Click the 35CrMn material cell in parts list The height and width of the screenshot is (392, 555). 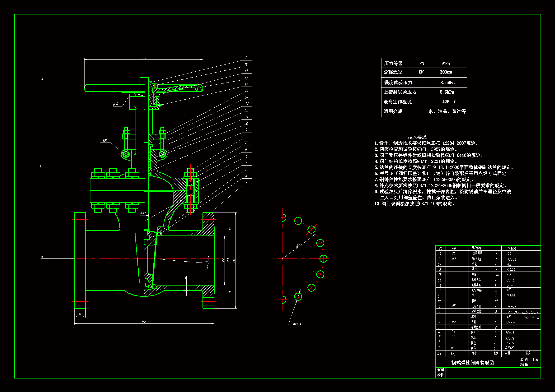click(513, 312)
